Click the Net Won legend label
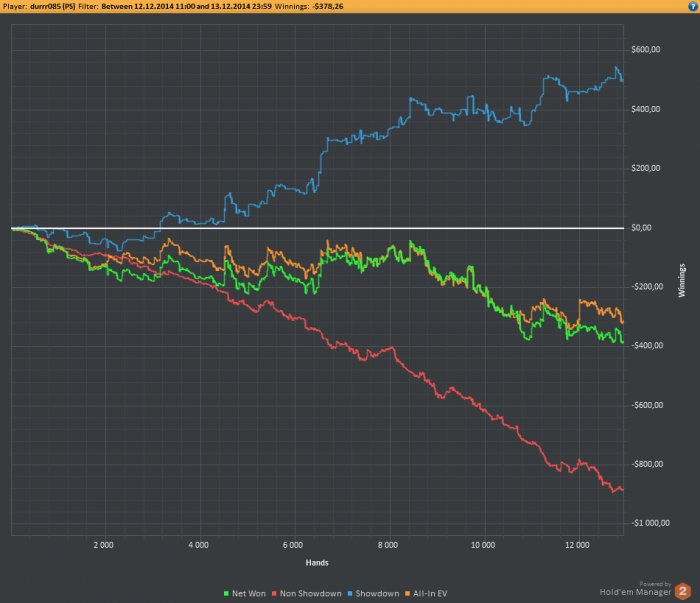Viewport: 700px width, 603px height. point(249,594)
